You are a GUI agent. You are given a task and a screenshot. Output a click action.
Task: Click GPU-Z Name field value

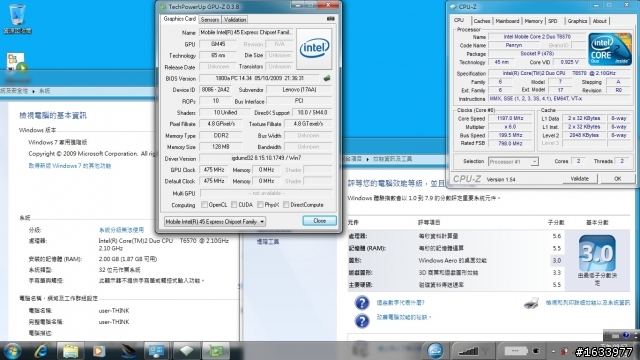pyautogui.click(x=245, y=32)
